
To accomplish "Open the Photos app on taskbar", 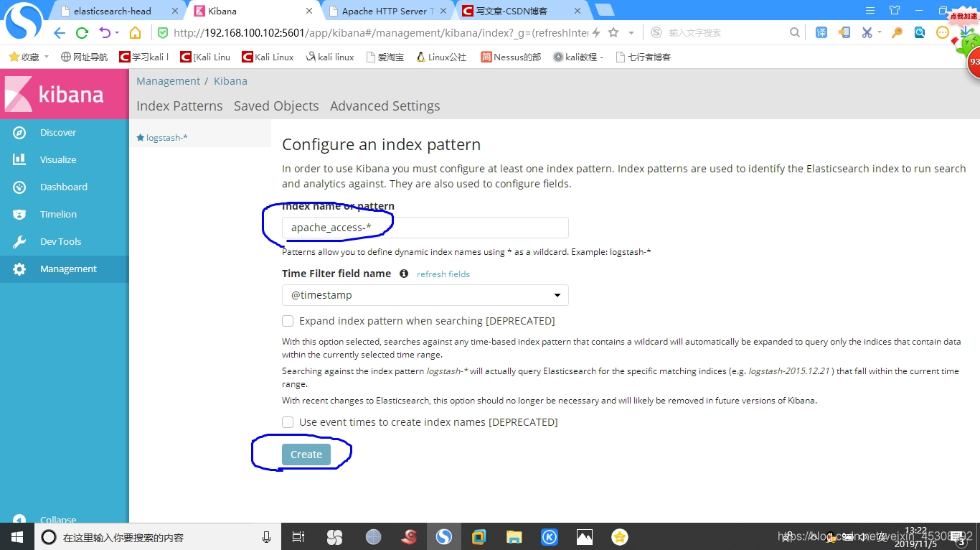I will [585, 536].
